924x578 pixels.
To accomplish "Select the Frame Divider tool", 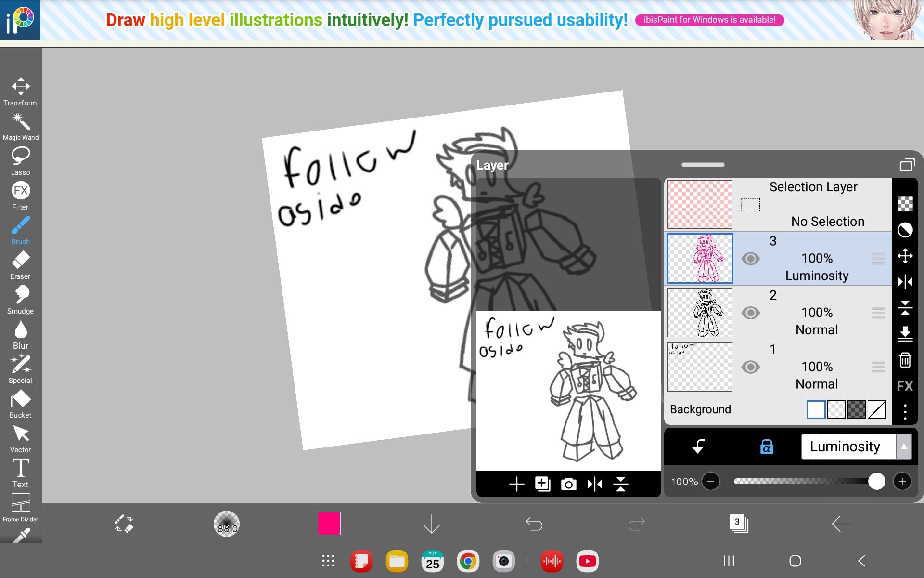I will 20,508.
